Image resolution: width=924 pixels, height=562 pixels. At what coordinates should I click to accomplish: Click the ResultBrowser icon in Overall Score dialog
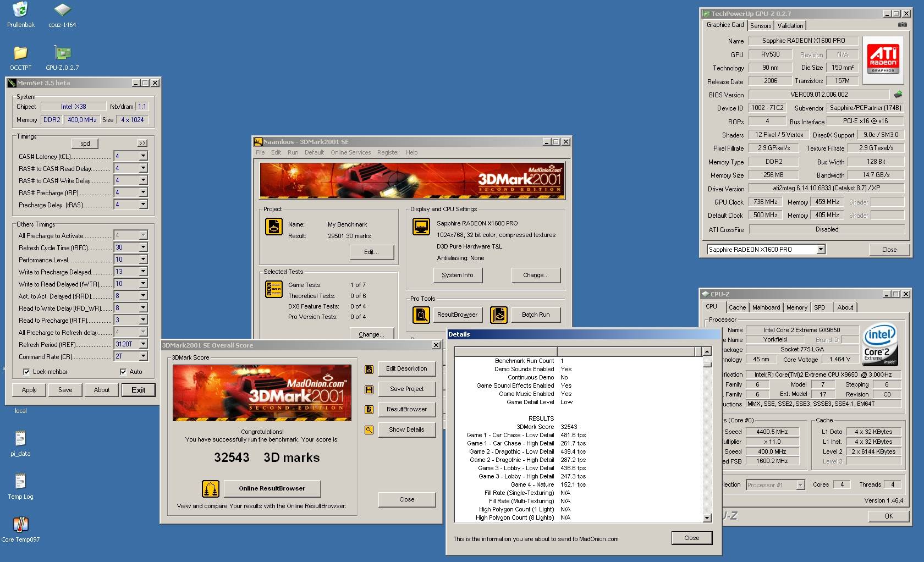pyautogui.click(x=369, y=410)
